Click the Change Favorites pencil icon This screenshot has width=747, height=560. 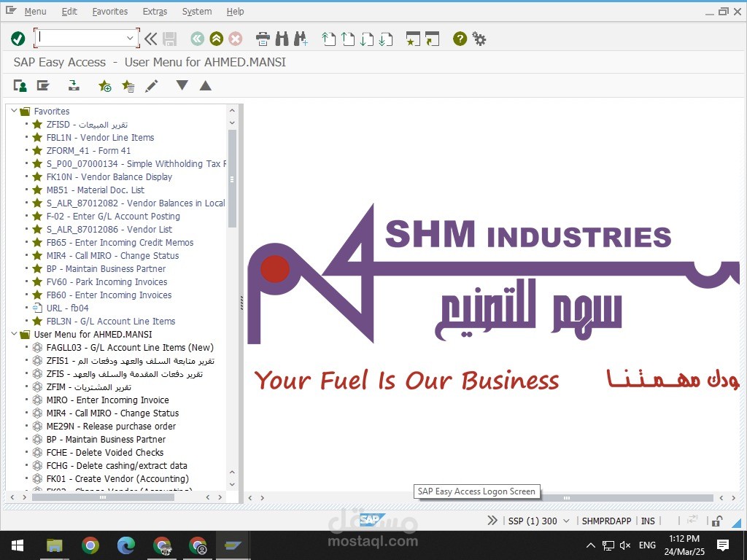[152, 86]
